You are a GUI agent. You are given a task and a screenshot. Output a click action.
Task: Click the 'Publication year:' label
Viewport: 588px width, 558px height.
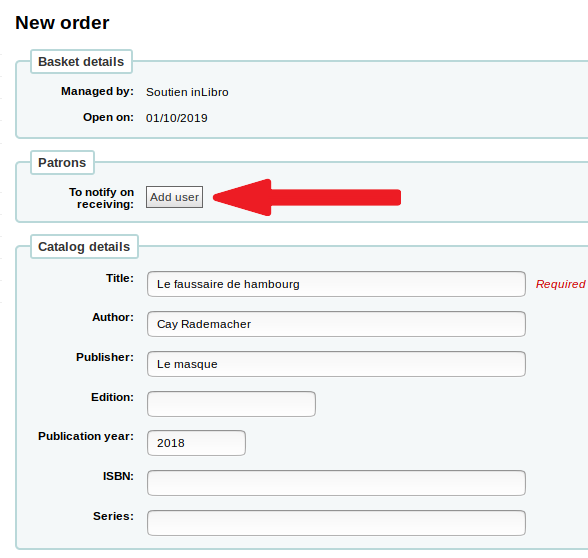(x=86, y=436)
